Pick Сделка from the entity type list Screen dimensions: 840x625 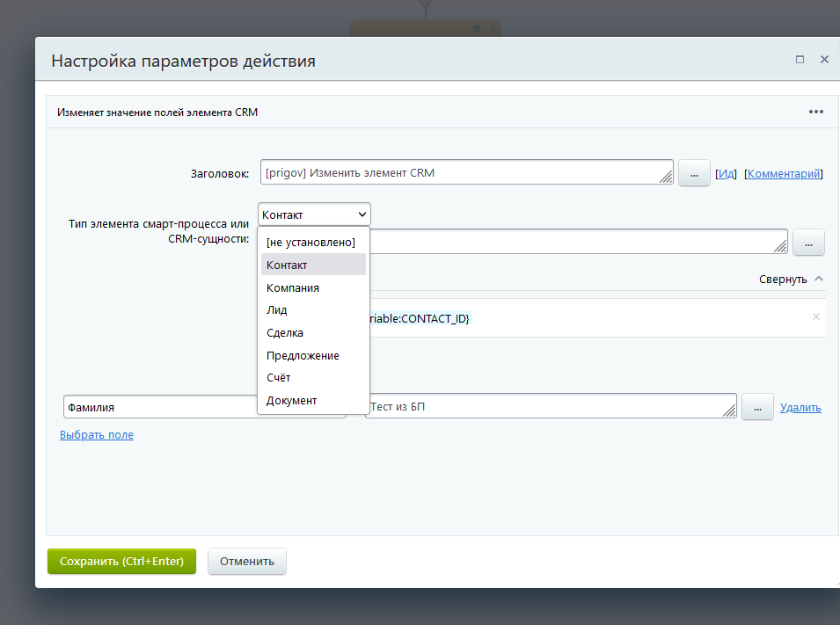pyautogui.click(x=285, y=333)
